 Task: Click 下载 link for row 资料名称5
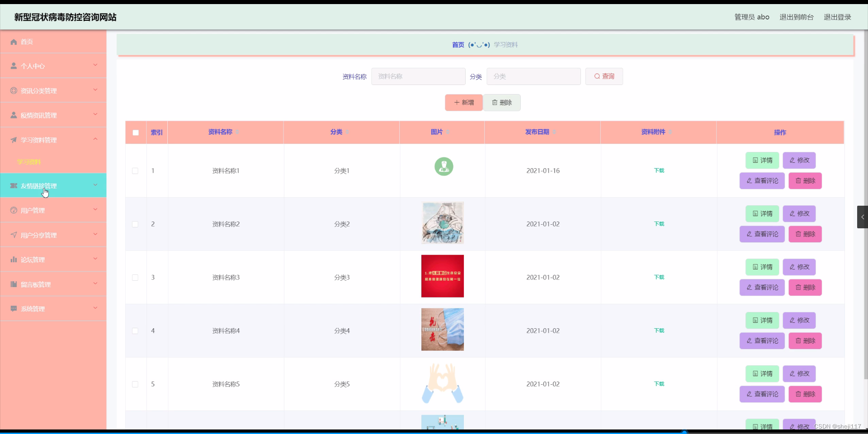pos(659,384)
